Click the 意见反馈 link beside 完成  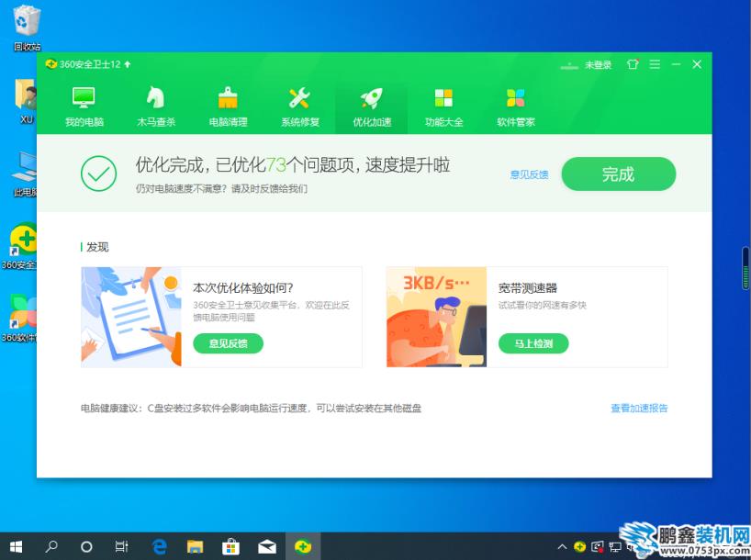(x=529, y=174)
